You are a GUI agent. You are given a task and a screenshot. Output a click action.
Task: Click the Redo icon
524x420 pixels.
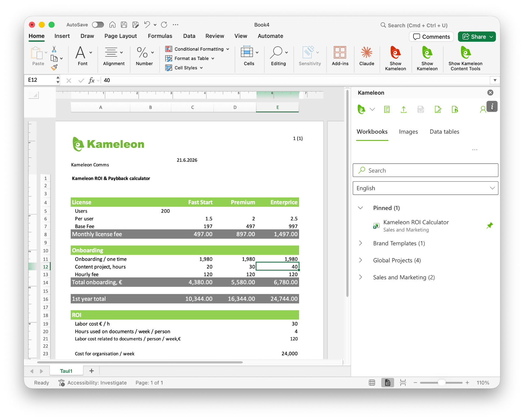(164, 25)
